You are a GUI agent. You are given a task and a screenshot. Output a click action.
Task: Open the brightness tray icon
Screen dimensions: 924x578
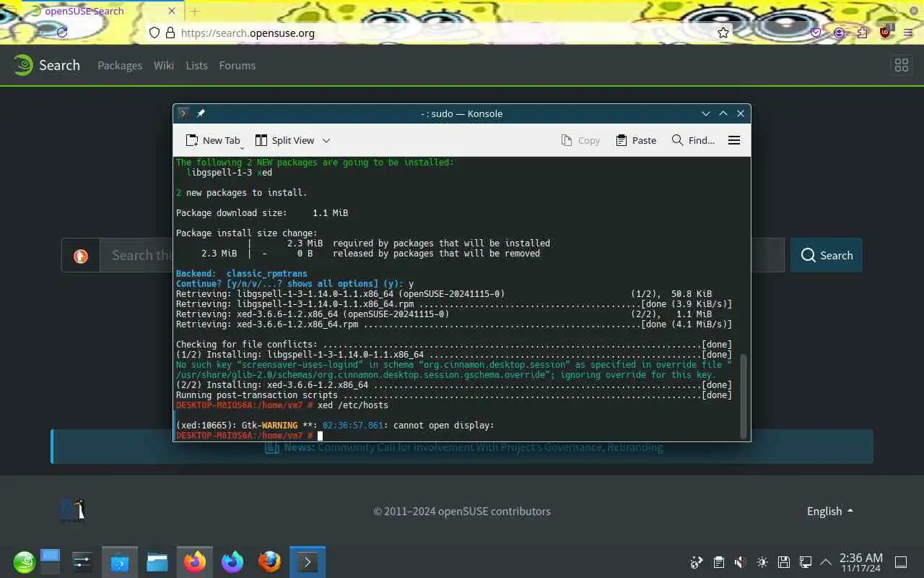[x=762, y=562]
